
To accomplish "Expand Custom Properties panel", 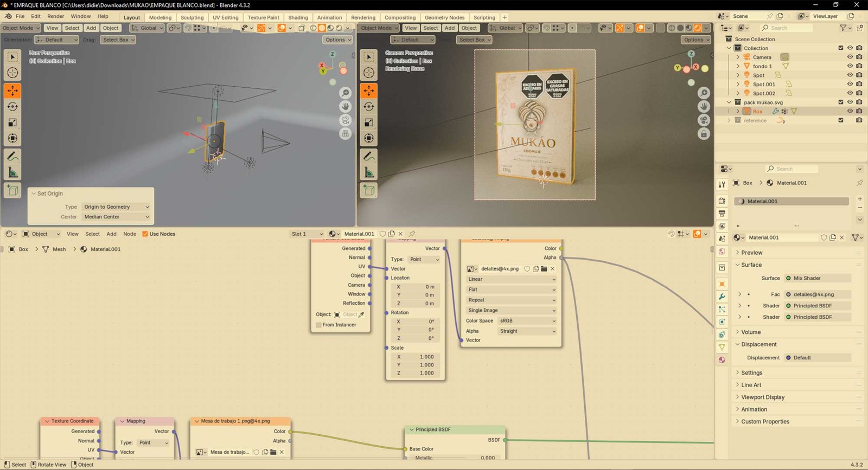I will point(765,422).
